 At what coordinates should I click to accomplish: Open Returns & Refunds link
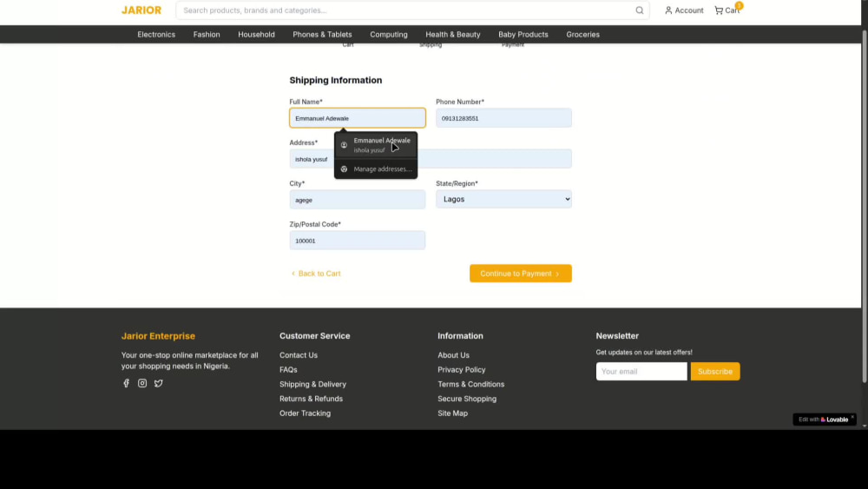click(x=311, y=399)
